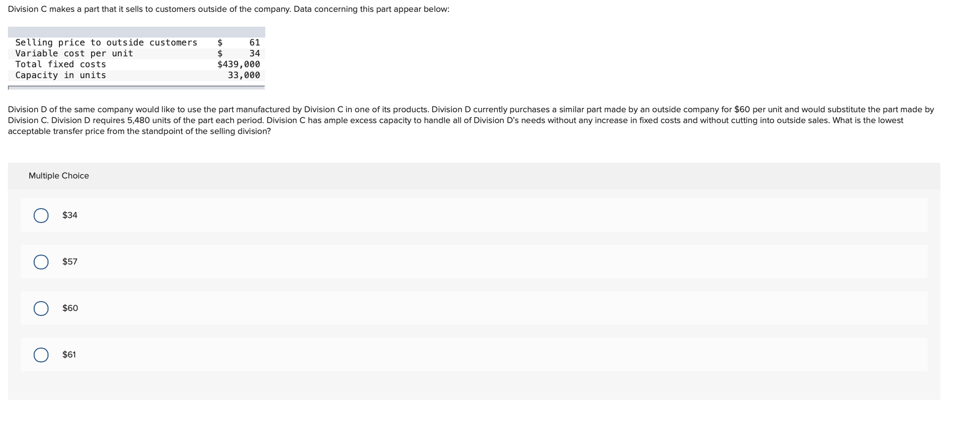
Task: Click the Division C introduction sentence
Action: 228,8
